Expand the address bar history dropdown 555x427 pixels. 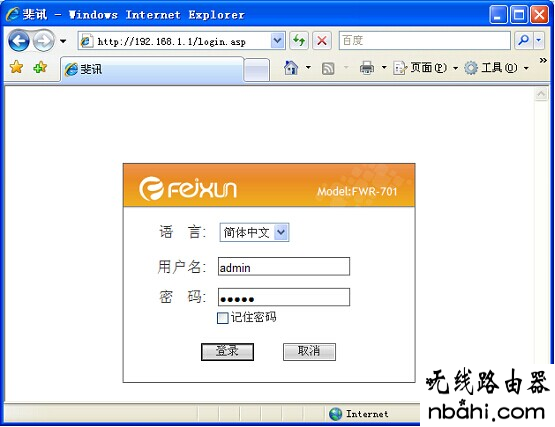(x=278, y=41)
